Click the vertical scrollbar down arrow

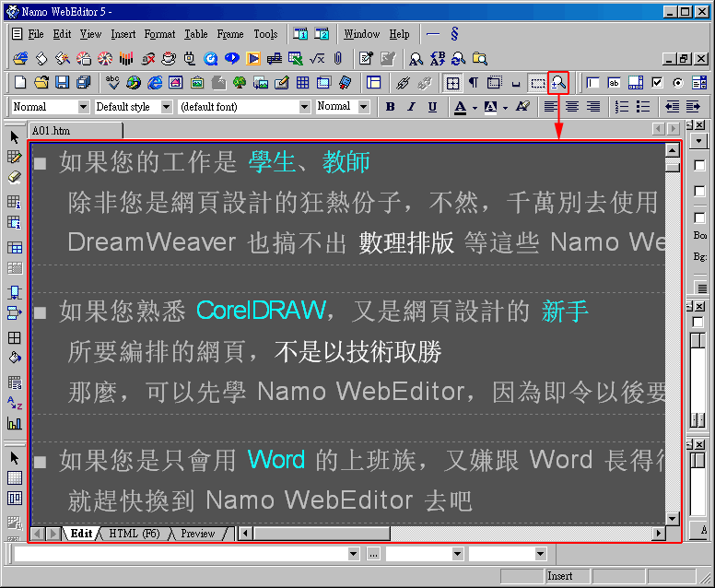pyautogui.click(x=672, y=518)
